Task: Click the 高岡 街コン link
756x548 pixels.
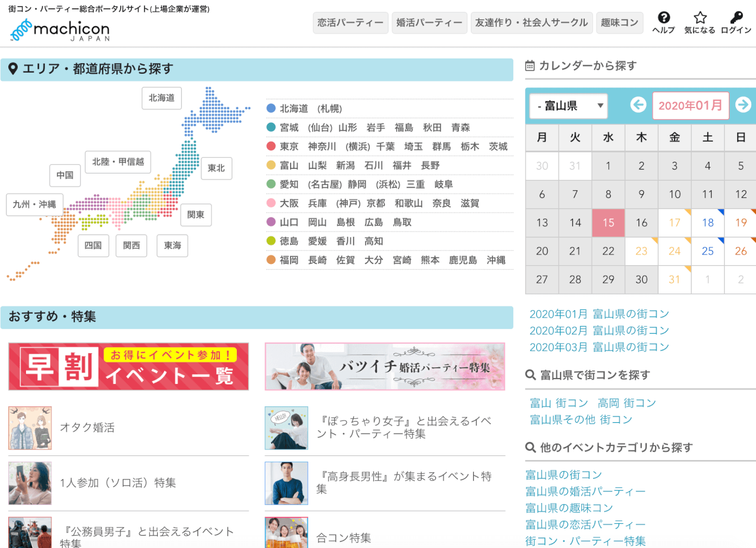Action: point(627,403)
